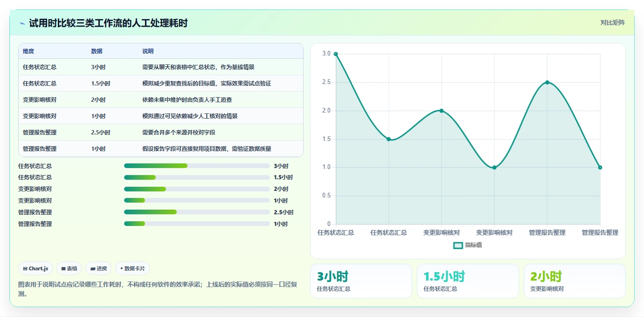Click the 表格 tag chip
This screenshot has height=317, width=644.
pyautogui.click(x=69, y=268)
